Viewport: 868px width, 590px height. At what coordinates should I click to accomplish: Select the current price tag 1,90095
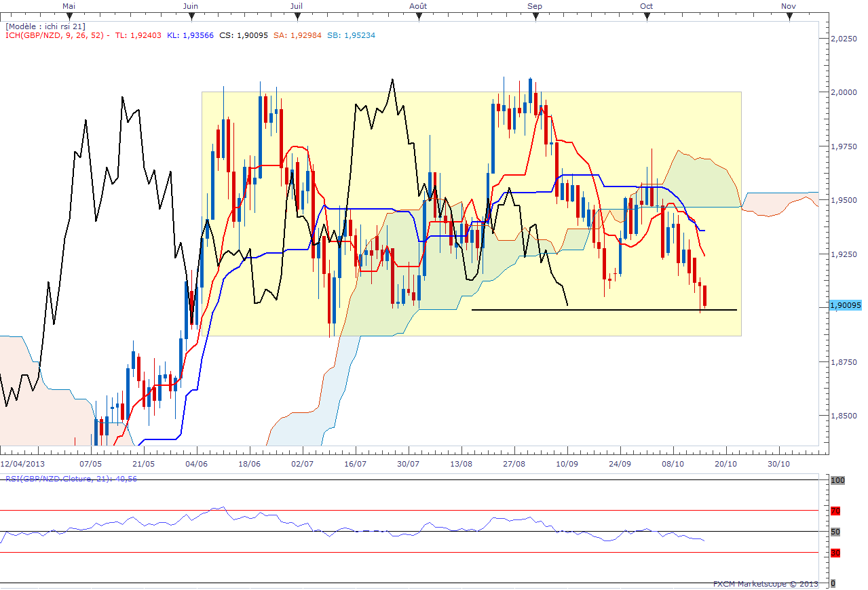[x=846, y=307]
